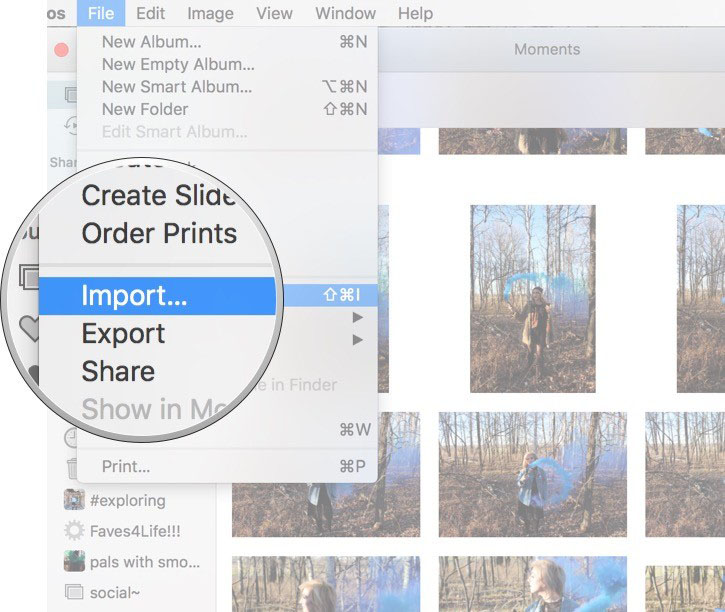Viewport: 725px width, 612px height.
Task: Click the trash icon in sidebar
Action: click(x=72, y=468)
